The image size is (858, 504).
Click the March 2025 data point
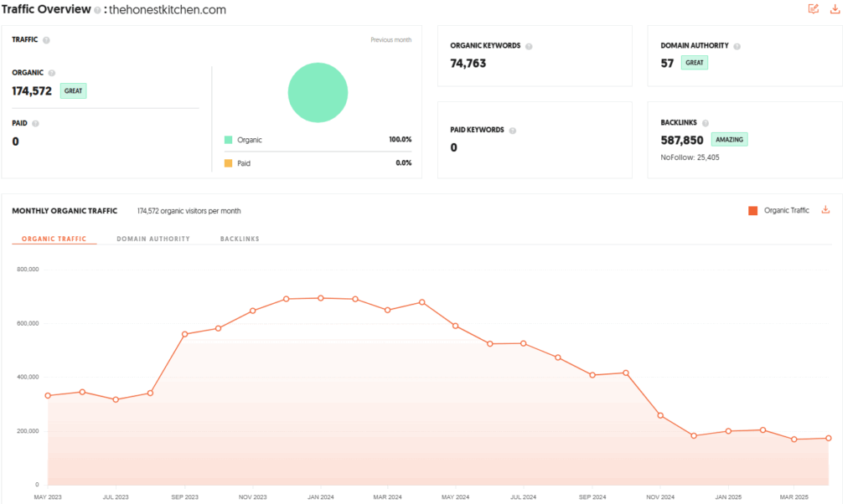pyautogui.click(x=794, y=440)
